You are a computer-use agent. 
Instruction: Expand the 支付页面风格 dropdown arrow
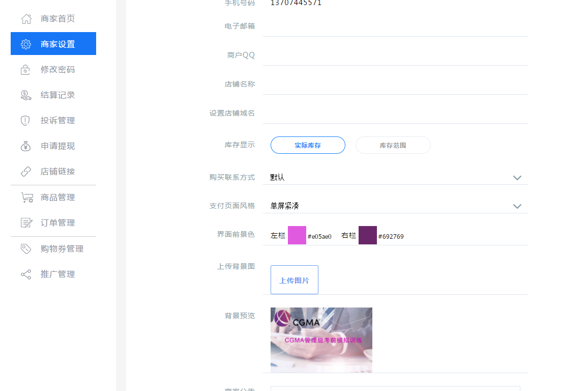click(x=517, y=206)
